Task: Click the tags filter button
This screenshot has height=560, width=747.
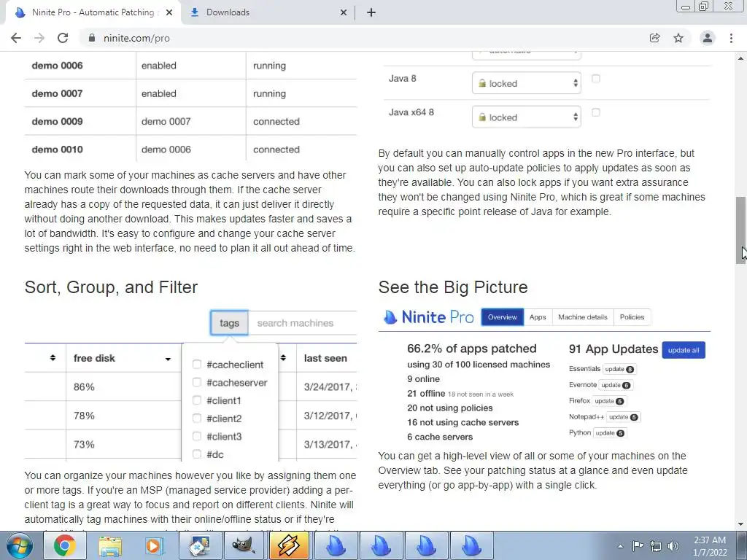Action: 229,323
